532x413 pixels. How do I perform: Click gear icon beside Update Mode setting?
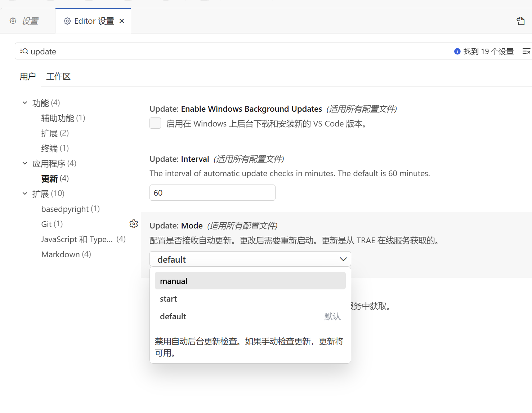pos(134,224)
